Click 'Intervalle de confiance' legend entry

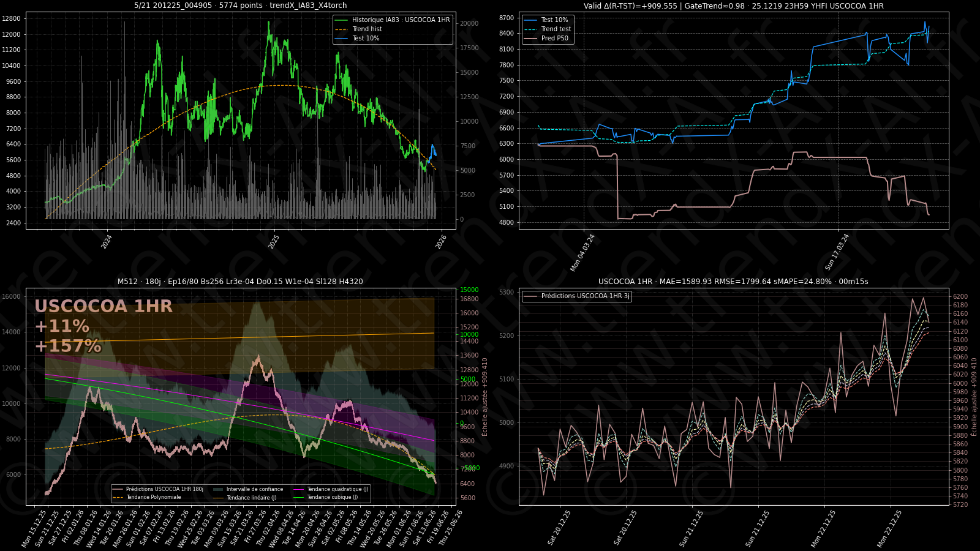click(255, 489)
